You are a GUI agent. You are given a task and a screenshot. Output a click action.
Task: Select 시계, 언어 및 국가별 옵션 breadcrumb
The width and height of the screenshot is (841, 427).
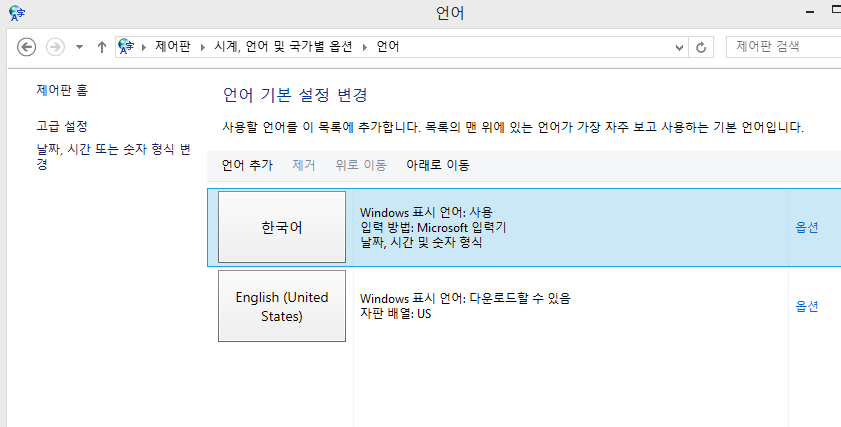click(283, 47)
